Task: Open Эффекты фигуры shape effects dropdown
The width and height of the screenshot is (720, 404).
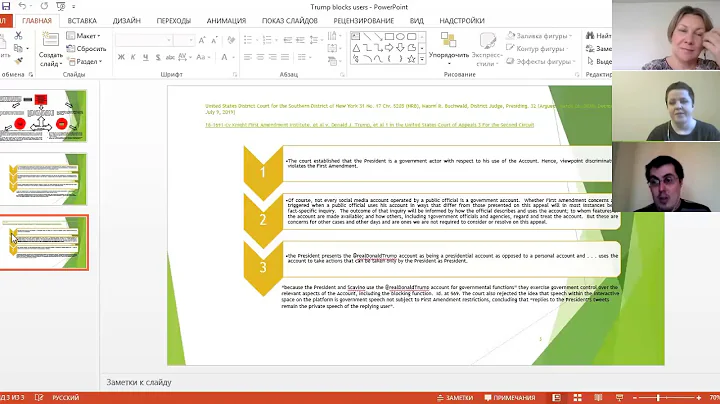Action: click(541, 61)
